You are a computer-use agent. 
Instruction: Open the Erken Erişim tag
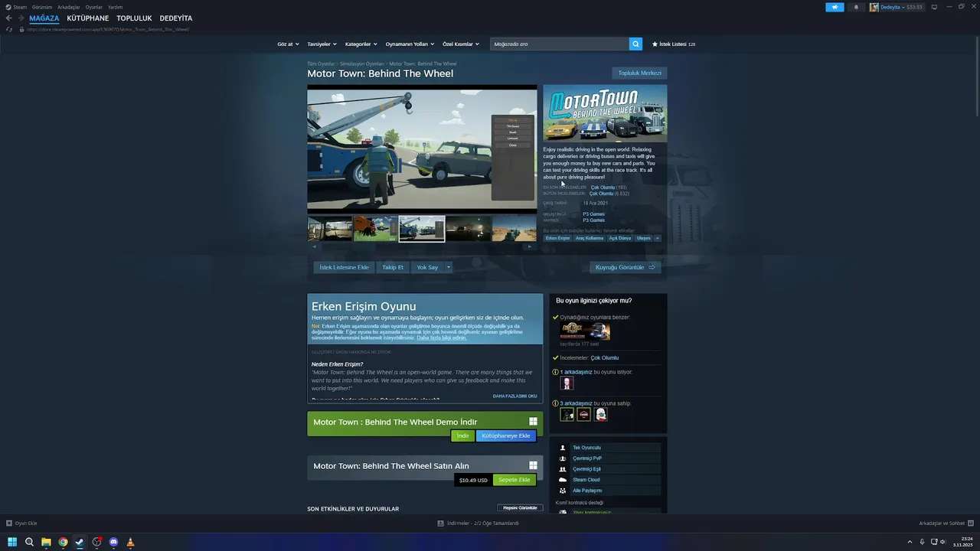point(558,238)
